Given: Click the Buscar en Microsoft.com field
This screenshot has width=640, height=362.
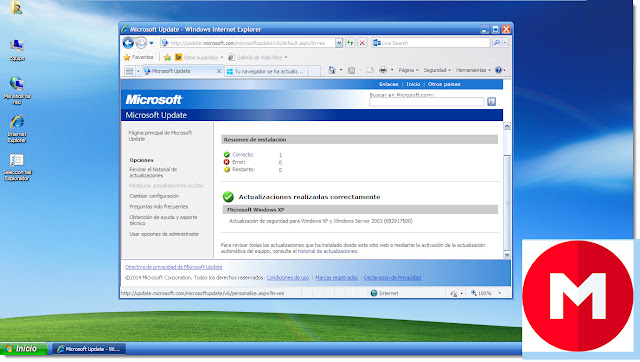Looking at the screenshot, I should click(427, 102).
